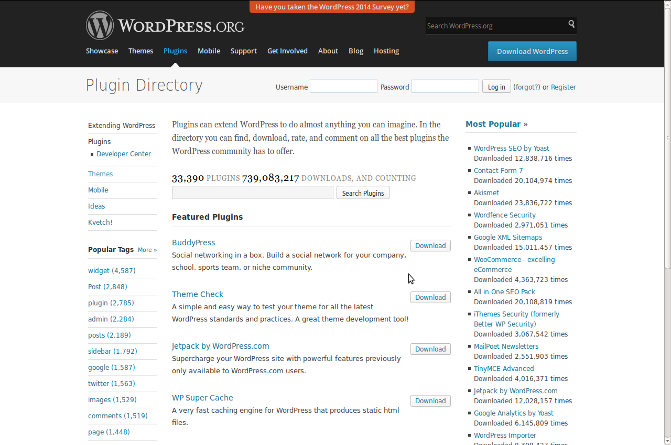The image size is (671, 445).
Task: Download the BuddyPress plugin
Action: pyautogui.click(x=430, y=245)
